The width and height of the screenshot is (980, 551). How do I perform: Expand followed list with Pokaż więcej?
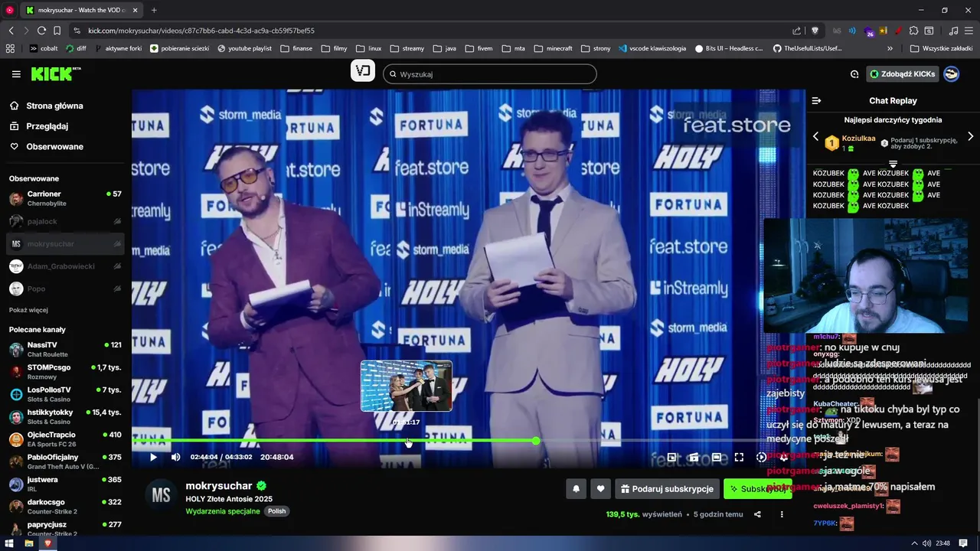tap(28, 310)
